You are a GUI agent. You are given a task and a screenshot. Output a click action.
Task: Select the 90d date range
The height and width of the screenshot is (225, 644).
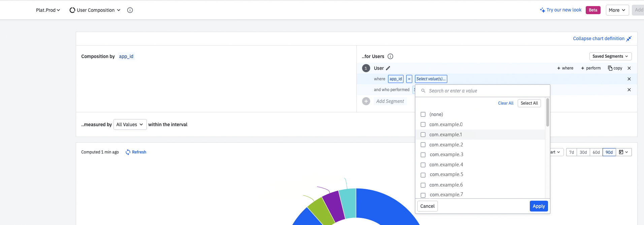pos(609,152)
